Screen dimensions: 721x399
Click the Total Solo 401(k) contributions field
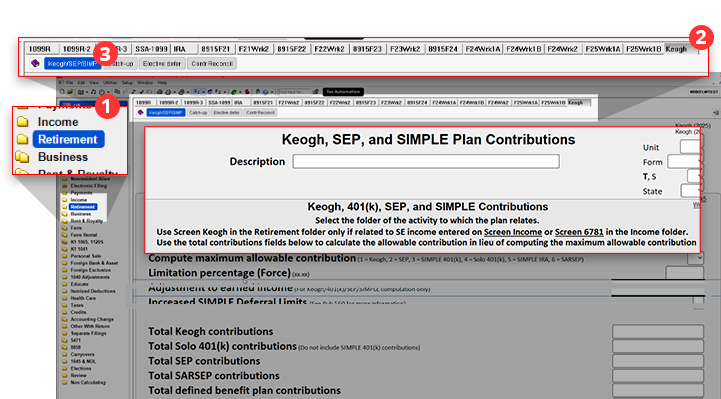pos(658,346)
